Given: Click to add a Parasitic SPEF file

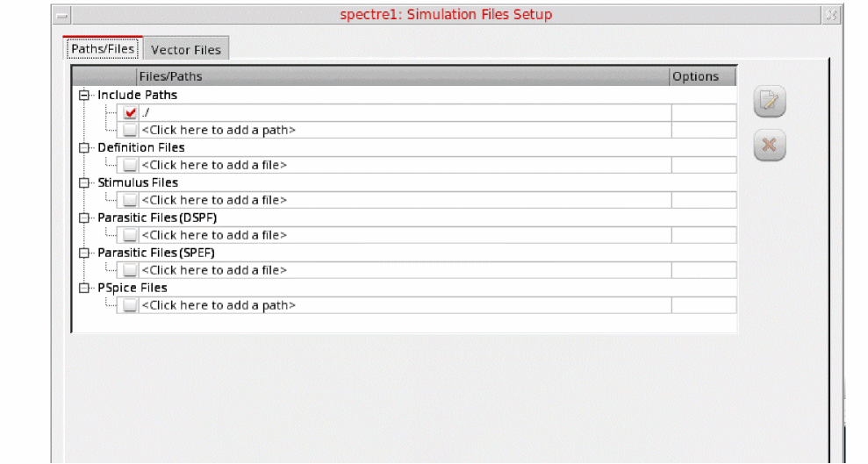Looking at the screenshot, I should tap(214, 270).
